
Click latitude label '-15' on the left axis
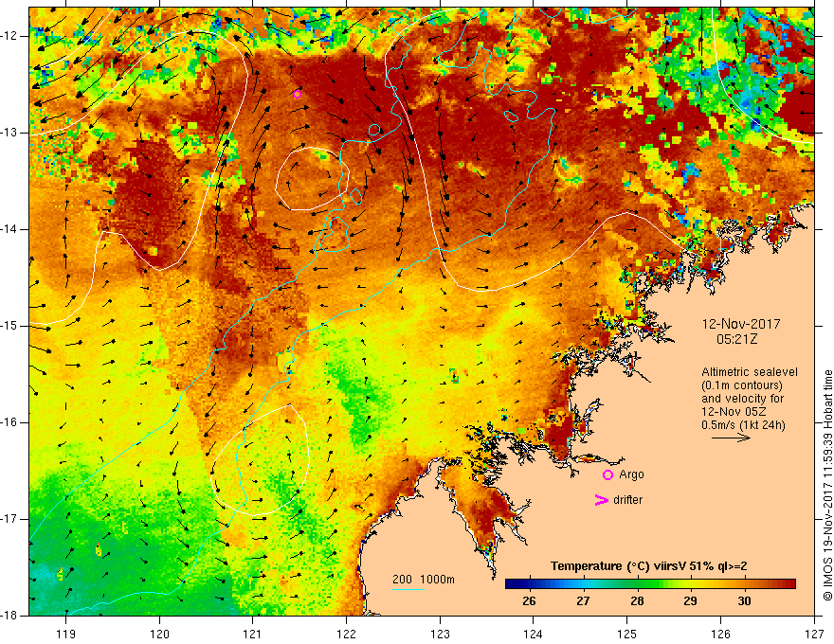(9, 326)
